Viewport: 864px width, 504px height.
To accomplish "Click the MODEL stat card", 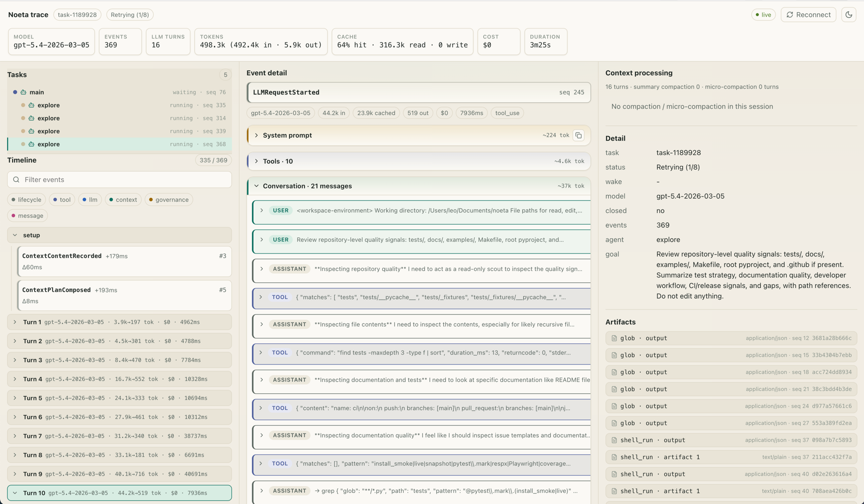I will (x=52, y=41).
